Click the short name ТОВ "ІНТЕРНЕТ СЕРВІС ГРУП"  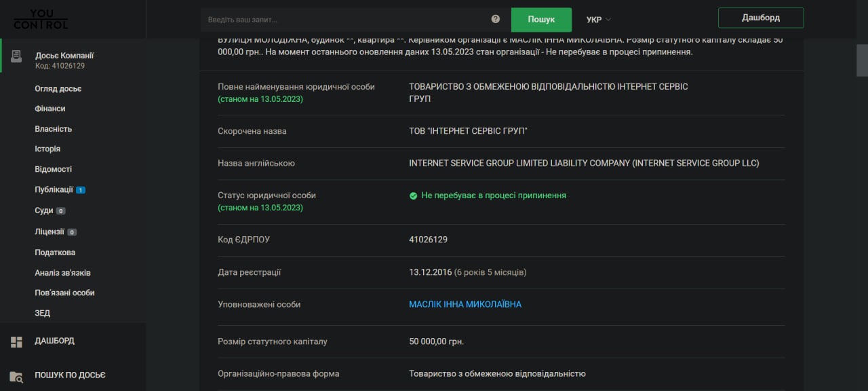468,131
